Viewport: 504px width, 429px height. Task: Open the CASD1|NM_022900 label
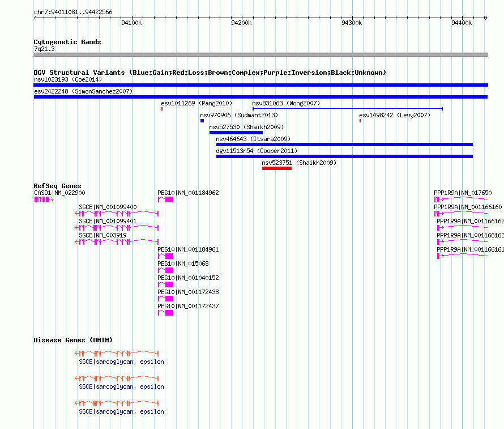click(x=59, y=193)
